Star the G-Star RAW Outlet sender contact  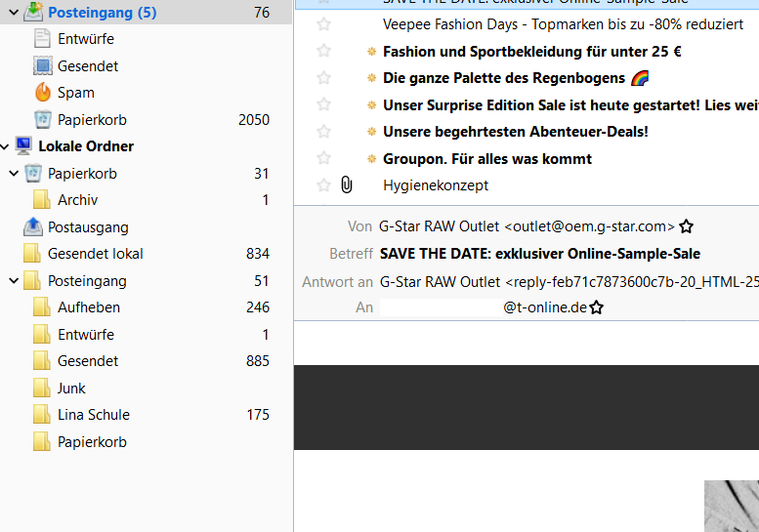687,226
